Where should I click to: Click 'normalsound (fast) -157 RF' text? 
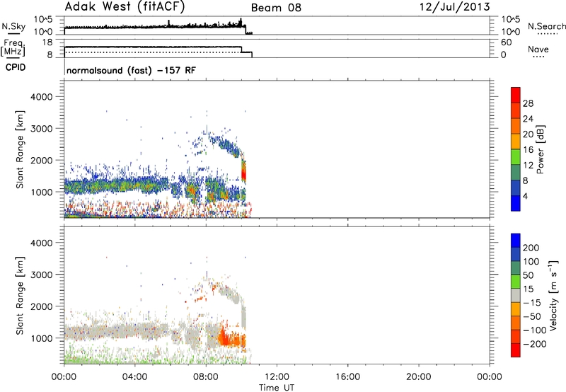131,70
